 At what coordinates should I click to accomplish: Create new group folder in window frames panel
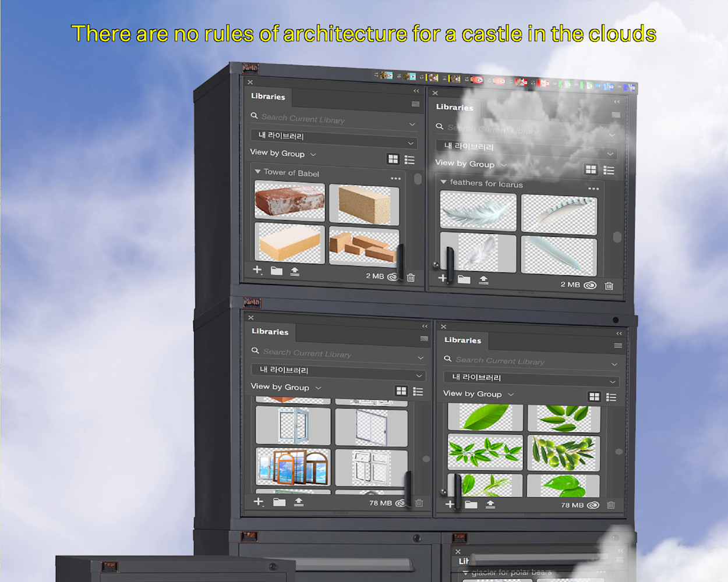tap(280, 502)
